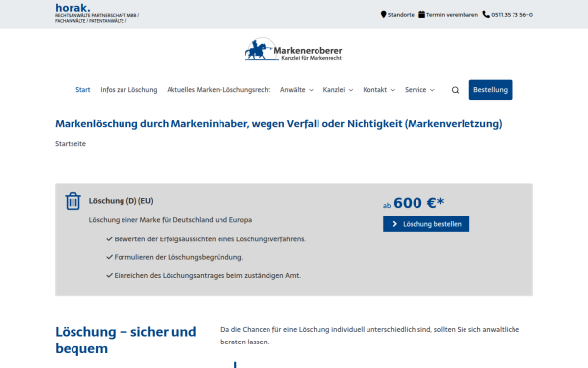Open the Anwälte menu item
The width and height of the screenshot is (588, 368).
292,90
